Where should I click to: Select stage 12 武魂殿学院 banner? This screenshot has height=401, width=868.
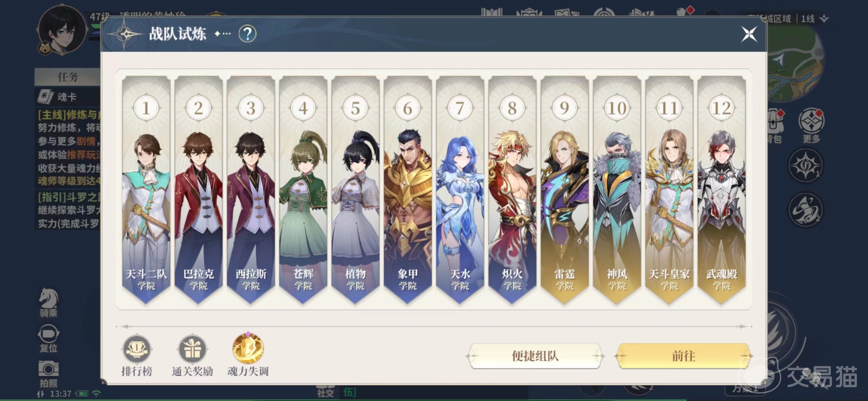point(721,189)
